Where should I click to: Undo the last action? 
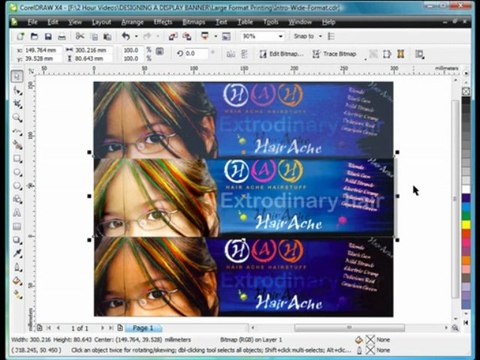point(126,36)
